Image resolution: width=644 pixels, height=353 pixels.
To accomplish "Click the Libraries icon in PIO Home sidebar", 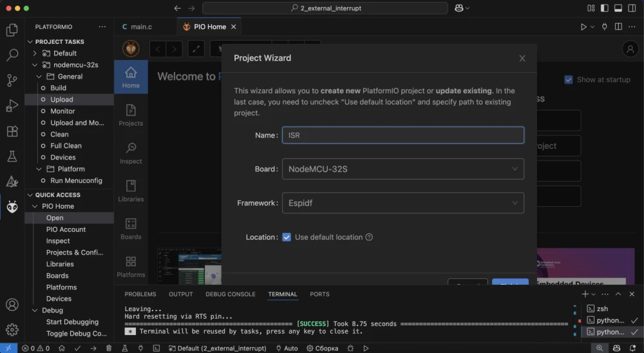I will point(131,191).
